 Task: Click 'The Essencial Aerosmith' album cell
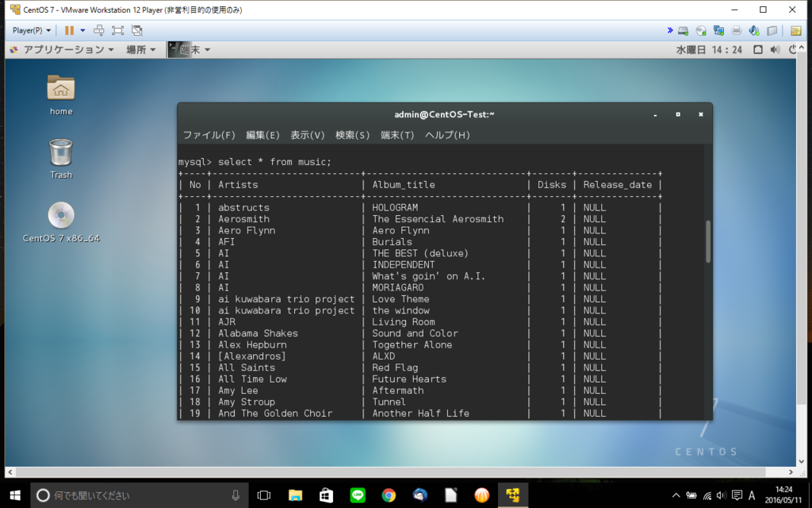(x=438, y=219)
